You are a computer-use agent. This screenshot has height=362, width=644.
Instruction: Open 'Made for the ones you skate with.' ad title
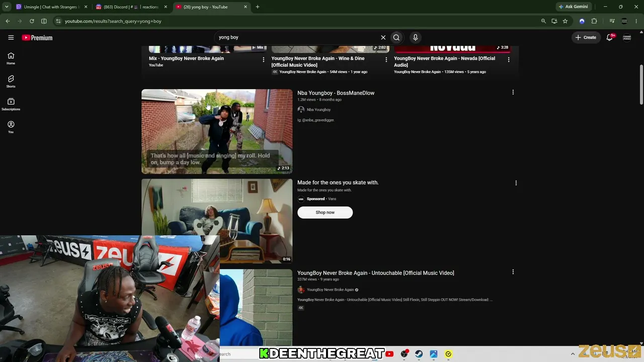(x=338, y=183)
